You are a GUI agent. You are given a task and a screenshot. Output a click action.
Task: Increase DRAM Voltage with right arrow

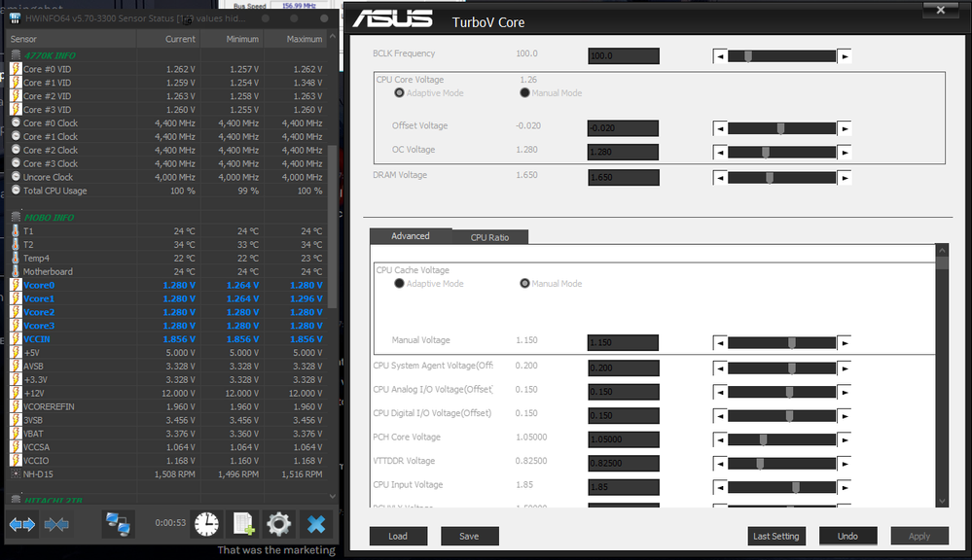coord(845,179)
